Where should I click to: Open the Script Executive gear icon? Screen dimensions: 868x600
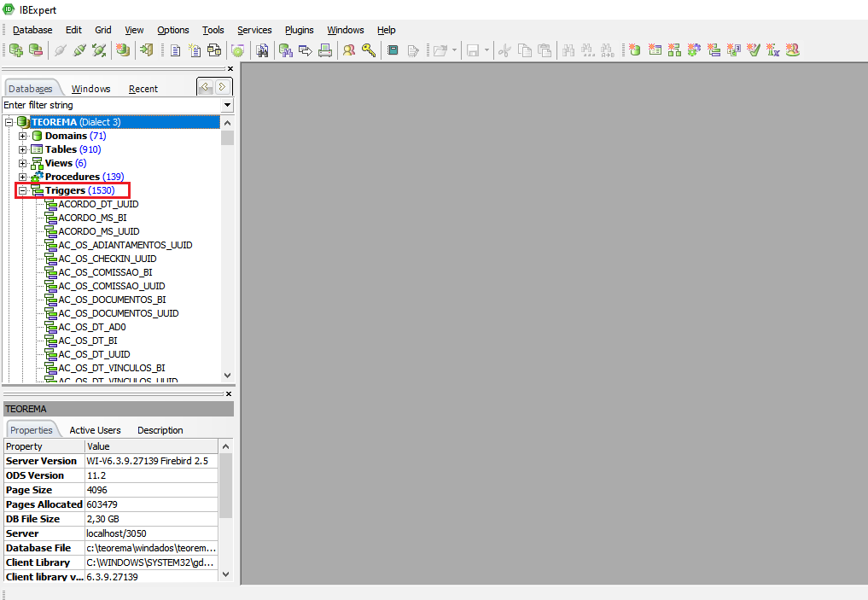click(238, 50)
